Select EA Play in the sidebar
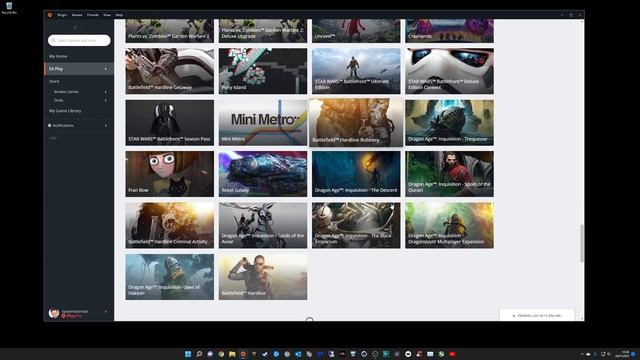This screenshot has height=360, width=640. pyautogui.click(x=79, y=69)
